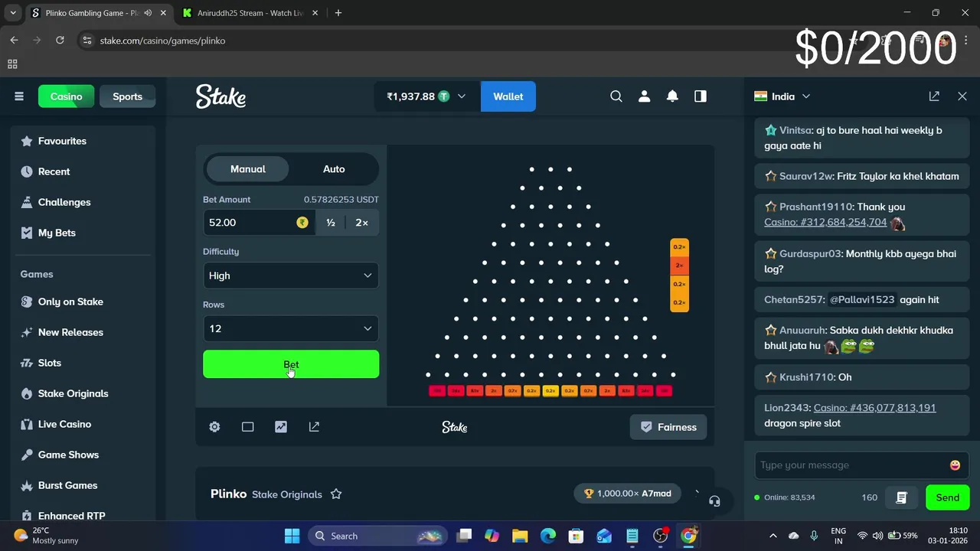Open the Fairness dialog
This screenshot has height=551, width=980.
click(x=668, y=427)
